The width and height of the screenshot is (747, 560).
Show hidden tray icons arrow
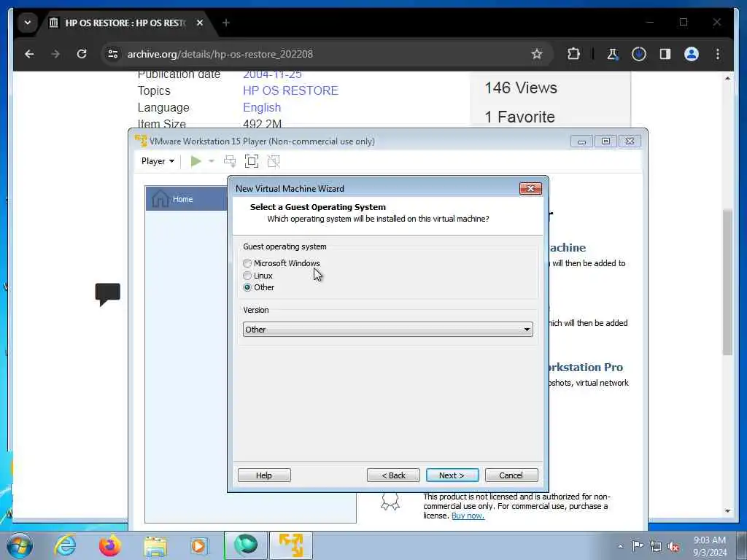tap(620, 546)
